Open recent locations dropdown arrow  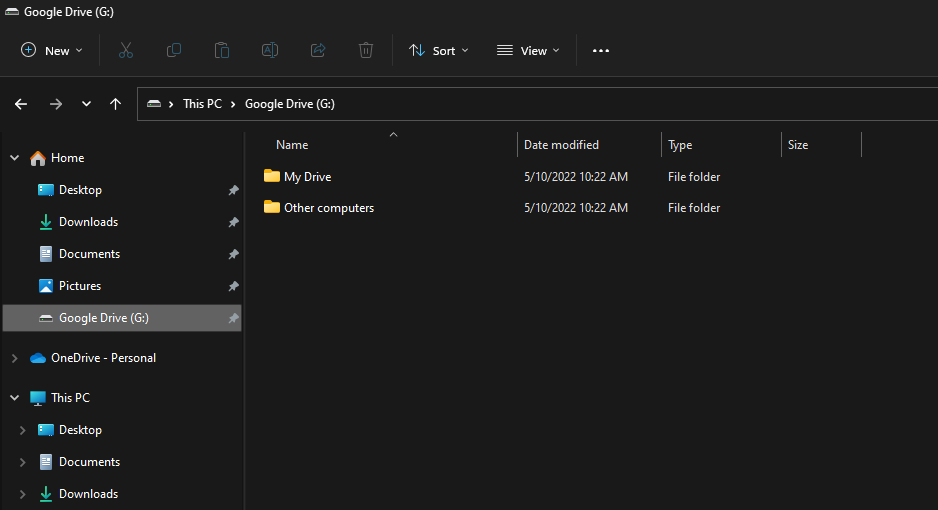(86, 104)
